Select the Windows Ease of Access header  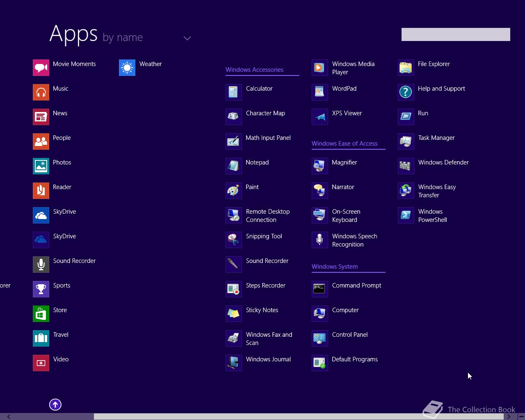(x=345, y=144)
